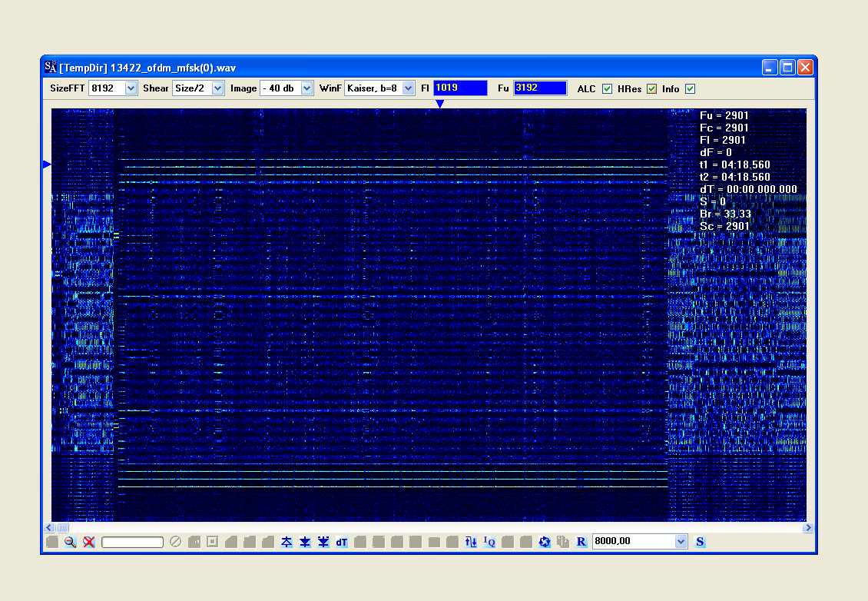Click the empty text box beside red X
868x601 pixels.
tap(132, 542)
